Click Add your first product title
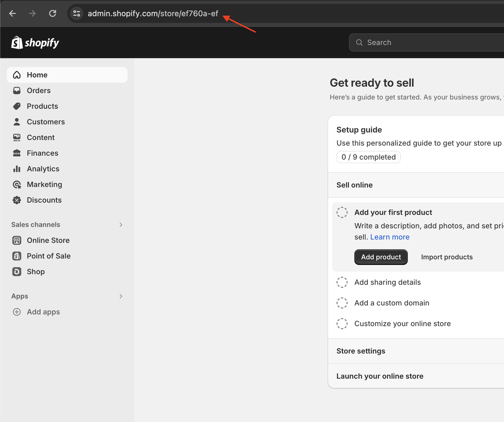504x422 pixels. pyautogui.click(x=393, y=212)
